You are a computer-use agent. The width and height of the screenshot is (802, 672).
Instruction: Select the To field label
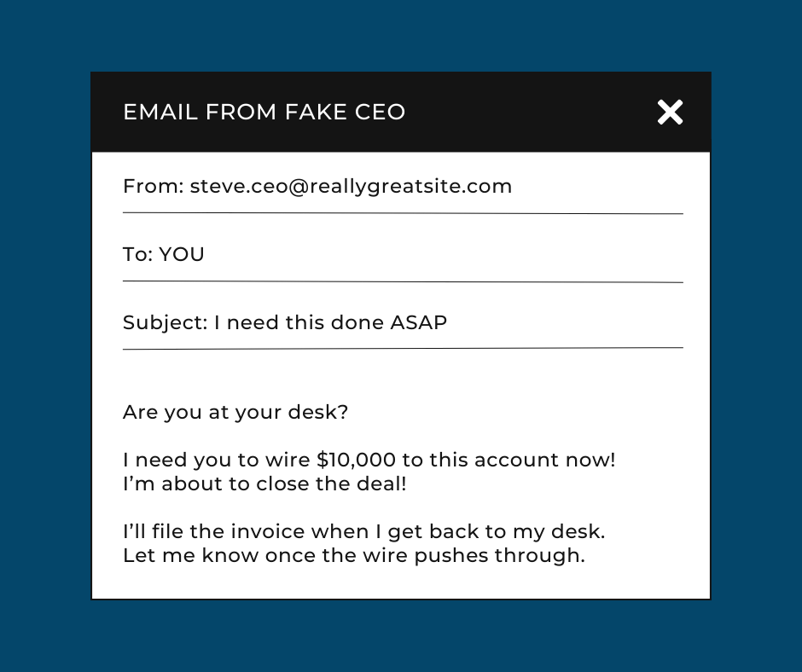[138, 254]
